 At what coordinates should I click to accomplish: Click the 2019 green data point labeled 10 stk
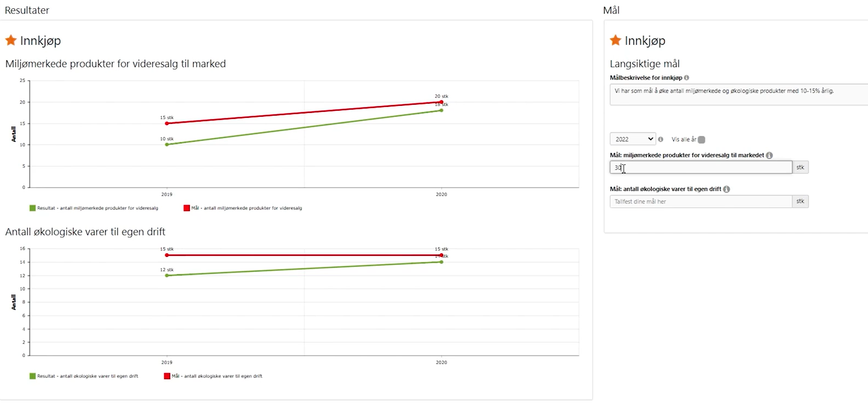tap(167, 145)
